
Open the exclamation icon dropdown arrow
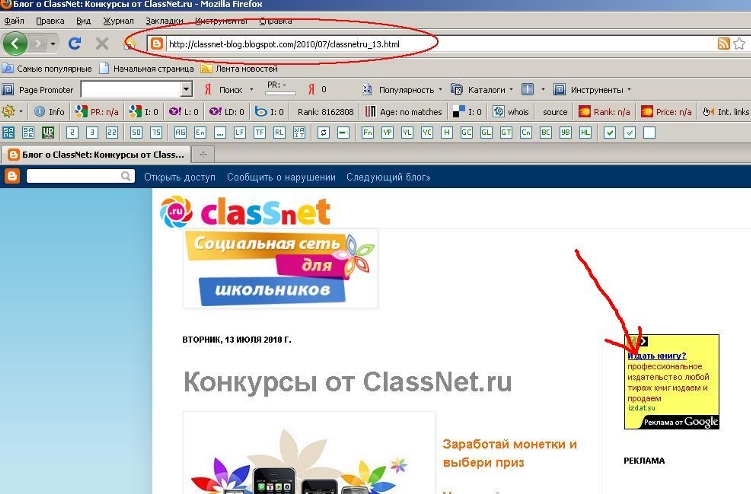tap(543, 90)
